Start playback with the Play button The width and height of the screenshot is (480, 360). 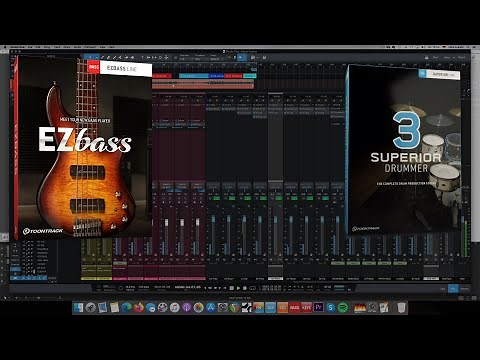238,288
